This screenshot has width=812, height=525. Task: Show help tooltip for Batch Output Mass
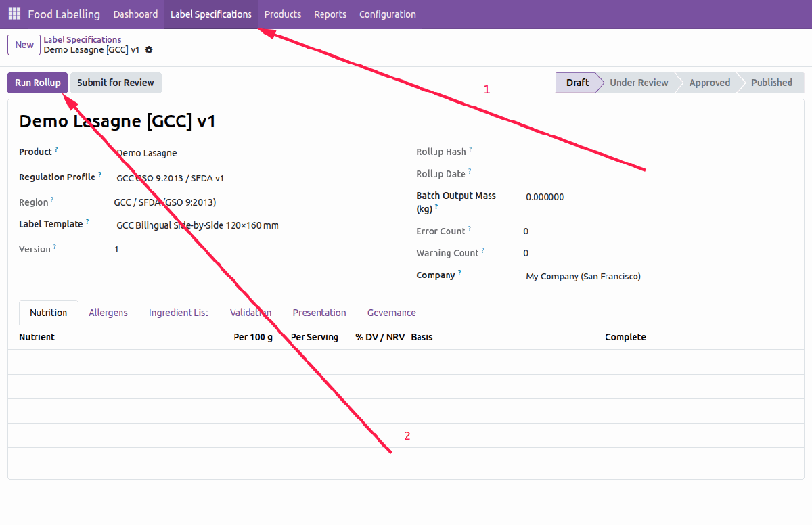436,207
